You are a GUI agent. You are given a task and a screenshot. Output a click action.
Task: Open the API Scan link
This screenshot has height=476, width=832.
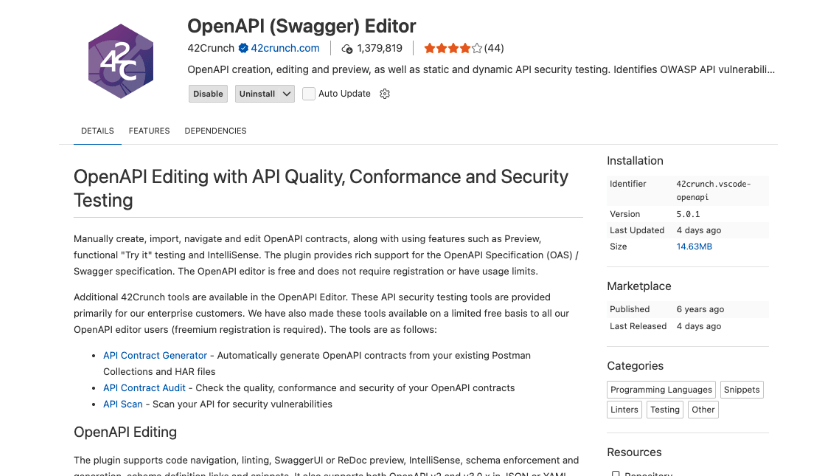[123, 404]
